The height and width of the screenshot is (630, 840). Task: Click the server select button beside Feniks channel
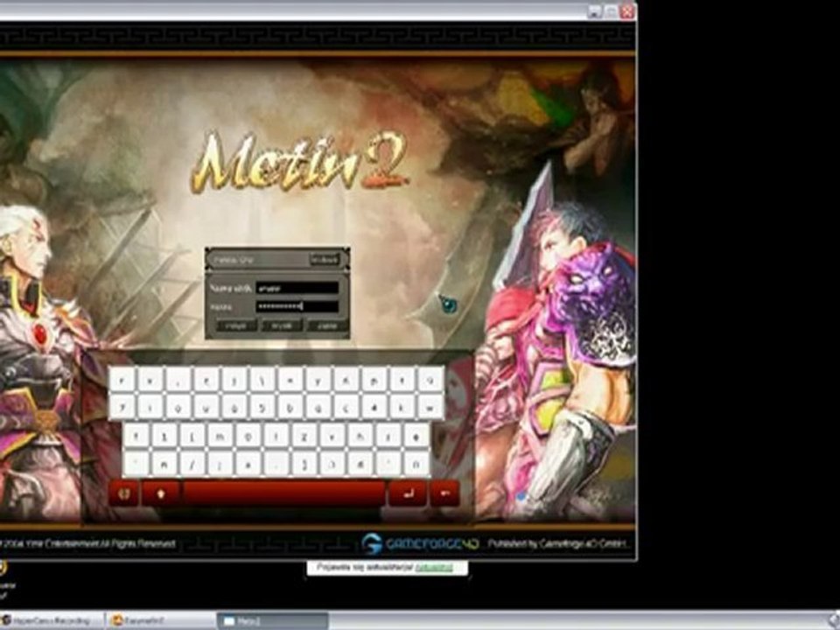tap(325, 260)
